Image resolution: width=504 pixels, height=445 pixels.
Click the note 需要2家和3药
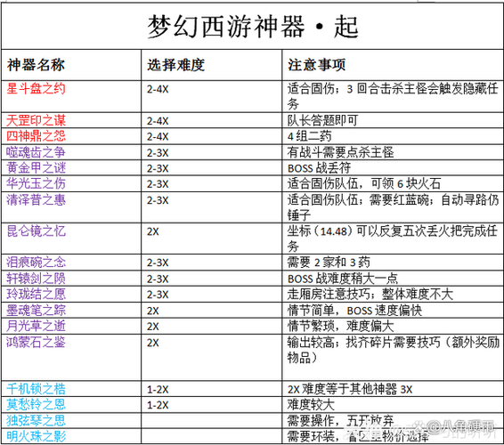329,263
